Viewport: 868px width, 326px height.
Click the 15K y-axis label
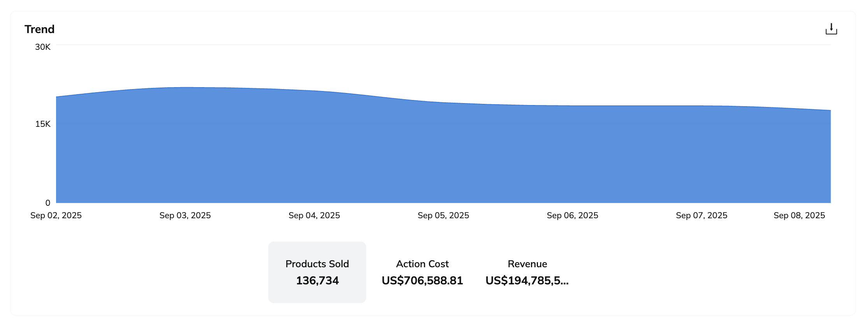pos(43,124)
